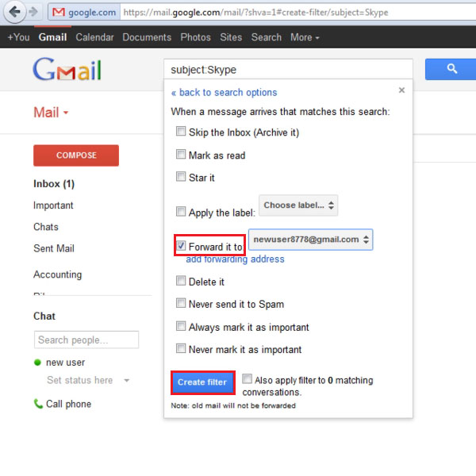Click the Chat section heading
Viewport: 476px width, 476px height.
(44, 316)
